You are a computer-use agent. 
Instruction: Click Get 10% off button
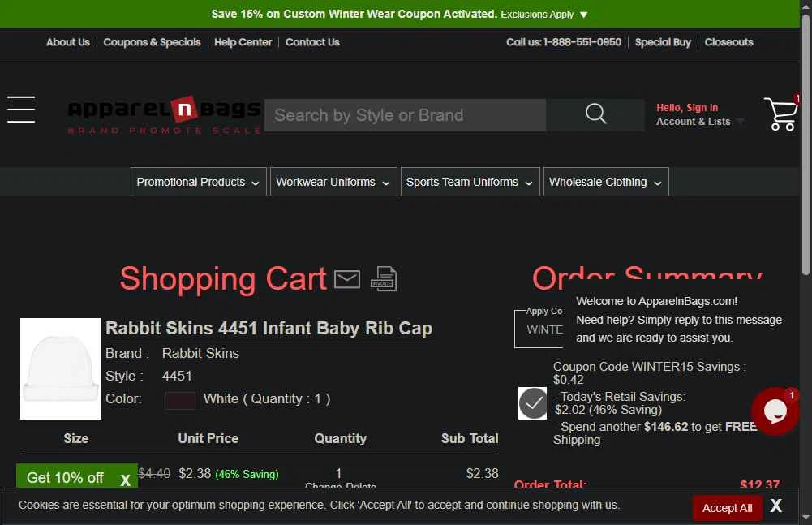point(65,477)
